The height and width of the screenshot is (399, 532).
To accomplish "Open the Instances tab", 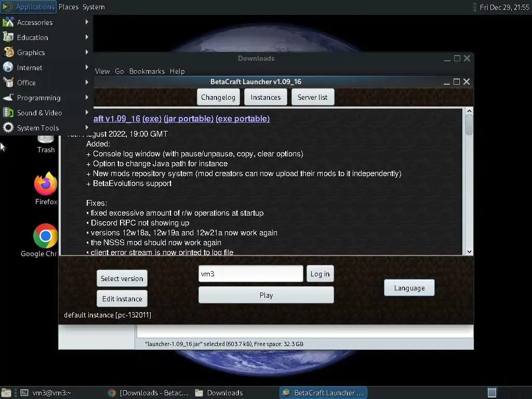I will coord(265,97).
